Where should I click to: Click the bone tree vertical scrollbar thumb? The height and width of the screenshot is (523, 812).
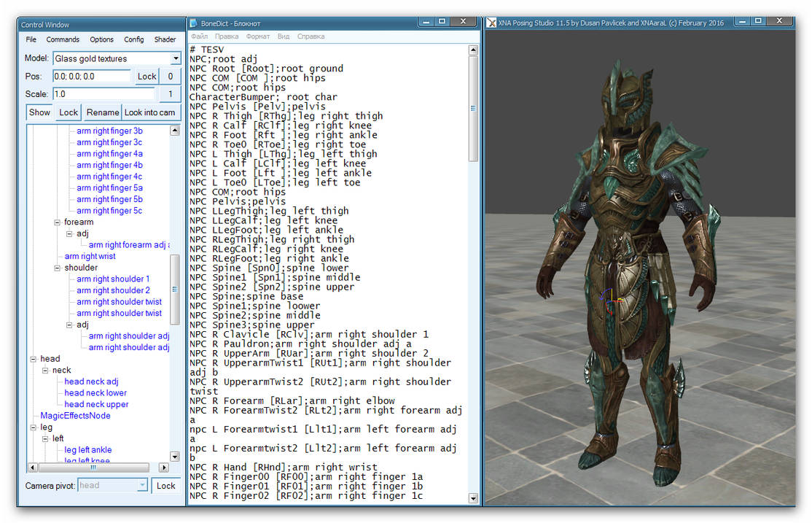175,289
